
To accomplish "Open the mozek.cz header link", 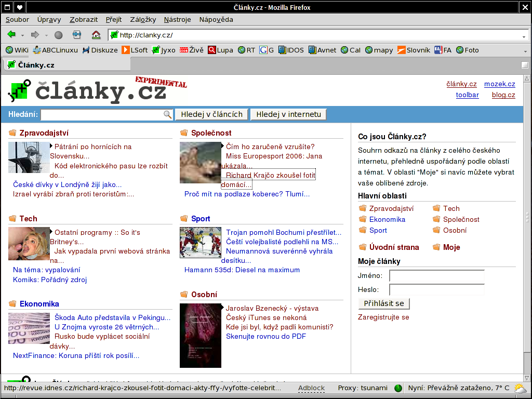I will [x=499, y=84].
